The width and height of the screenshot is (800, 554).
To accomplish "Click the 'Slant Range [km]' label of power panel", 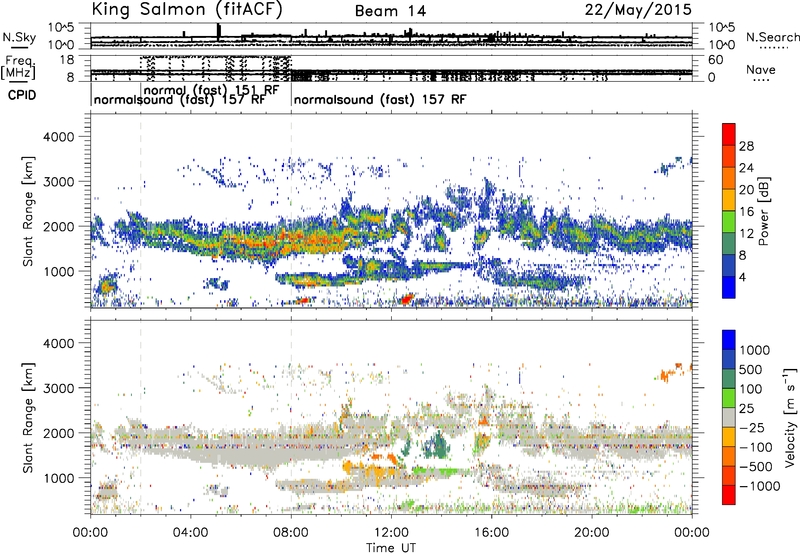I will point(28,211).
